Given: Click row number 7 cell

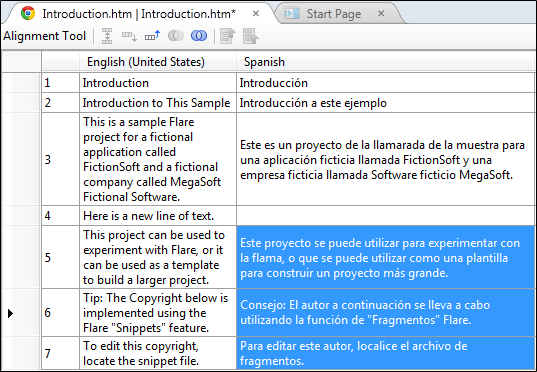Looking at the screenshot, I should (61, 353).
